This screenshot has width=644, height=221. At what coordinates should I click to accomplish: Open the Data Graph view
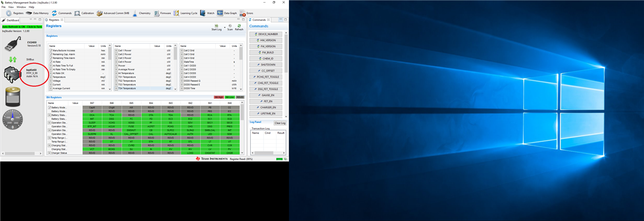tap(227, 13)
